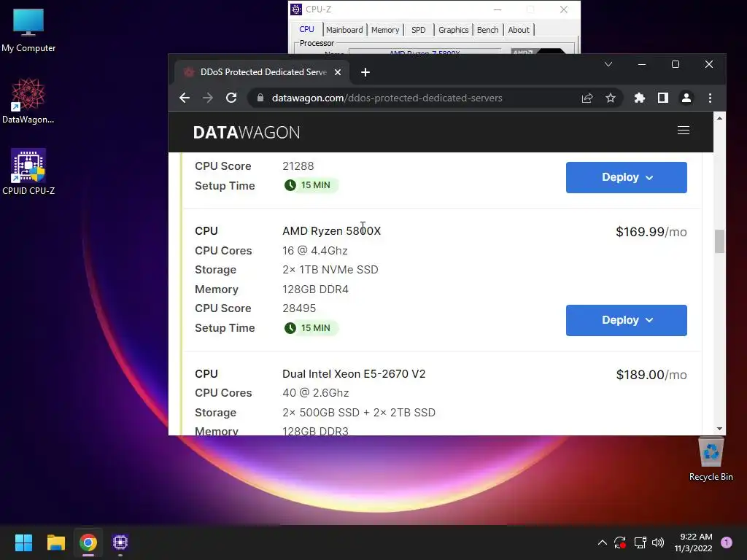Deploy the server with CPU score 21288
The width and height of the screenshot is (747, 560).
(626, 178)
